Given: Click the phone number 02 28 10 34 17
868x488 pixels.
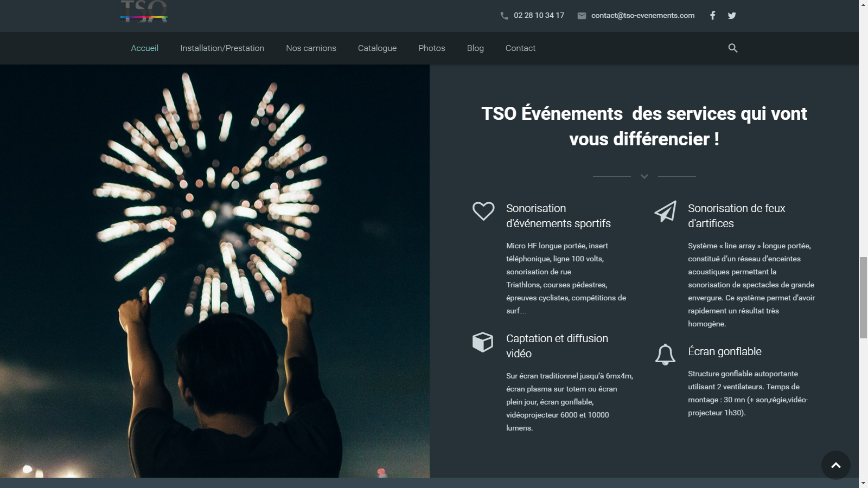Looking at the screenshot, I should [x=539, y=16].
